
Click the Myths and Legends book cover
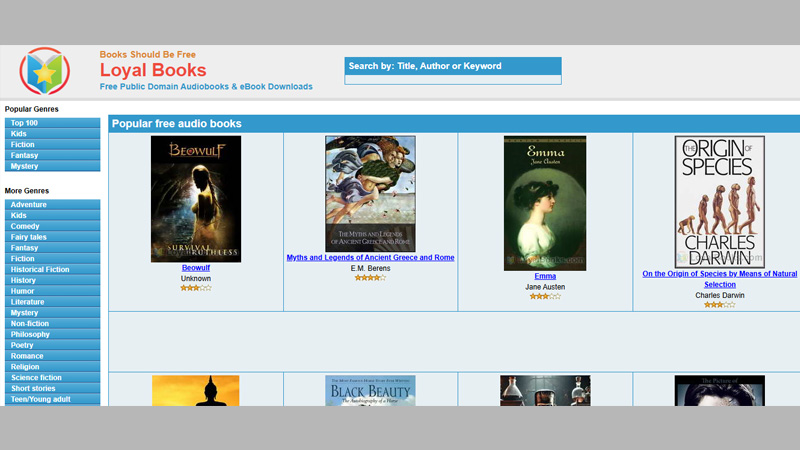(x=370, y=194)
